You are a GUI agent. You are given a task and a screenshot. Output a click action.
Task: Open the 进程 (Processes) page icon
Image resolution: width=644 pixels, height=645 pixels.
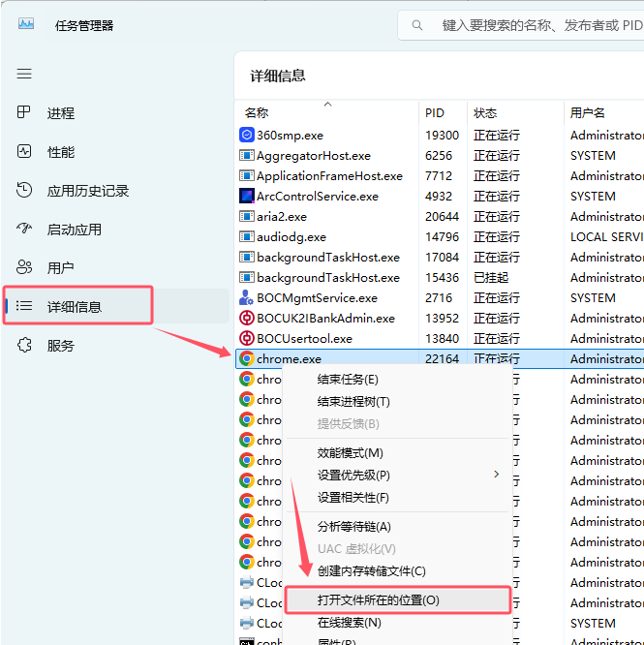[24, 113]
